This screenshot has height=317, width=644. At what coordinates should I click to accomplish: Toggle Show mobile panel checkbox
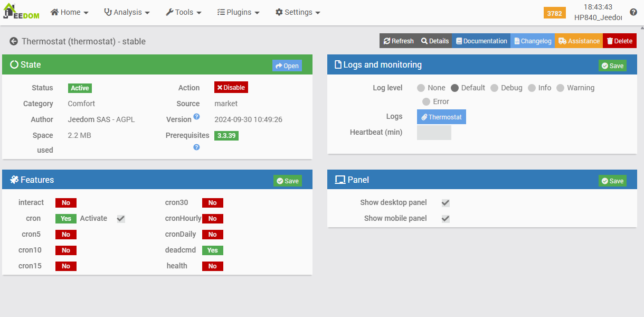pos(446,219)
